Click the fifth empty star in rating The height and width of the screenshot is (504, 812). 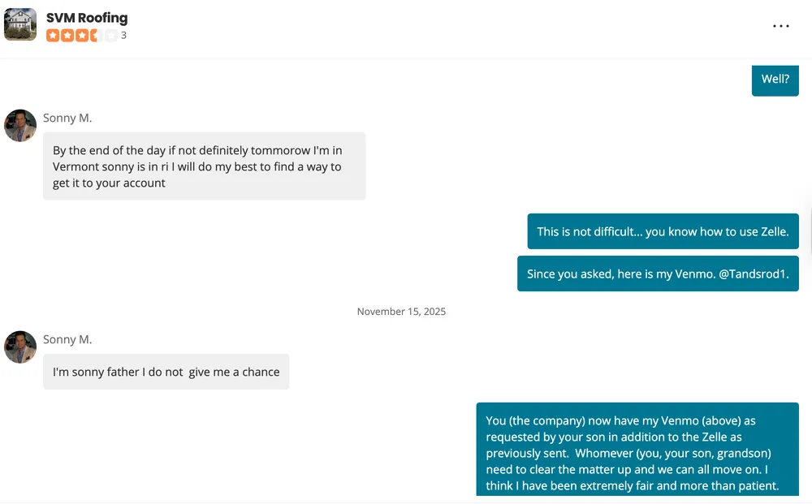point(111,36)
